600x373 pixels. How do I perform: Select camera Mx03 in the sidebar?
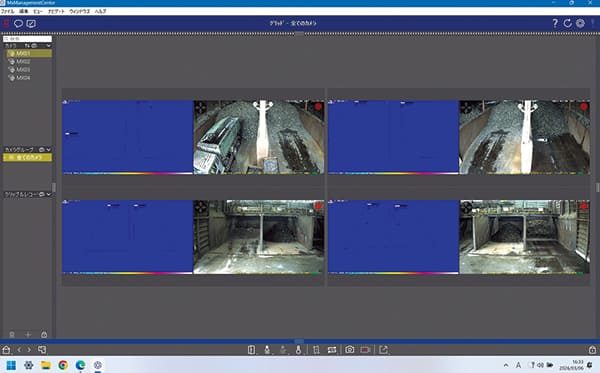pos(29,70)
